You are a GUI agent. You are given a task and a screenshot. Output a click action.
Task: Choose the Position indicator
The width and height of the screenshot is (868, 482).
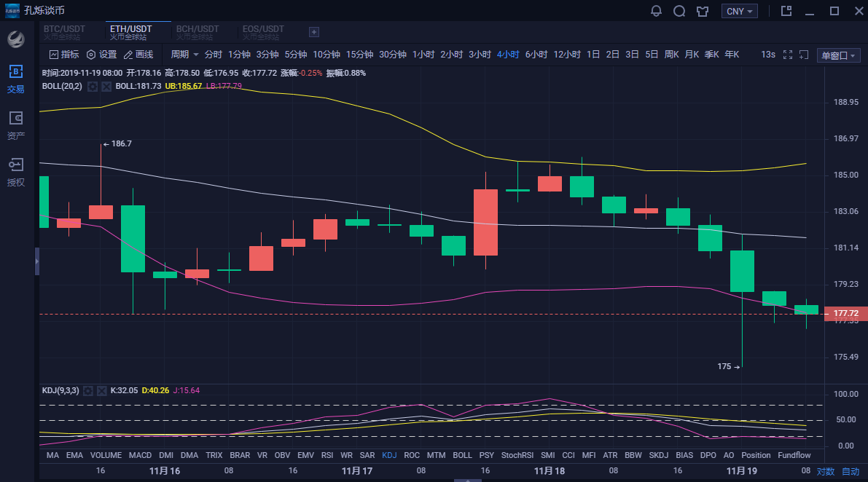pos(756,456)
